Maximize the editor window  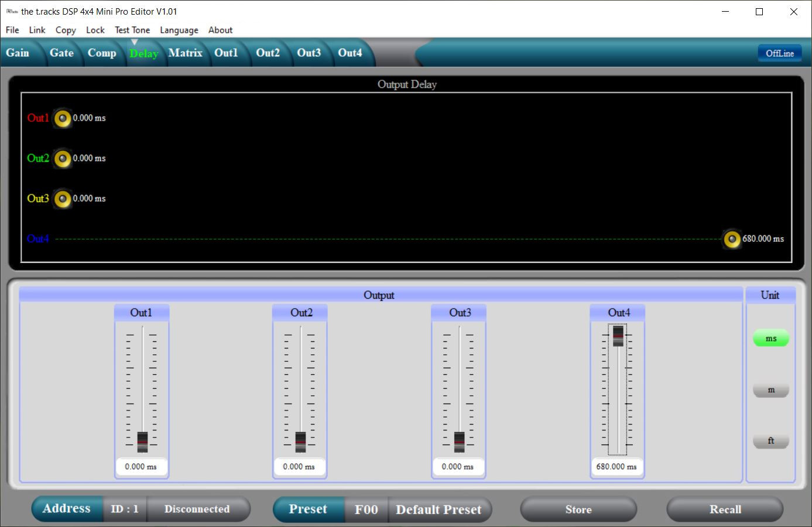759,12
